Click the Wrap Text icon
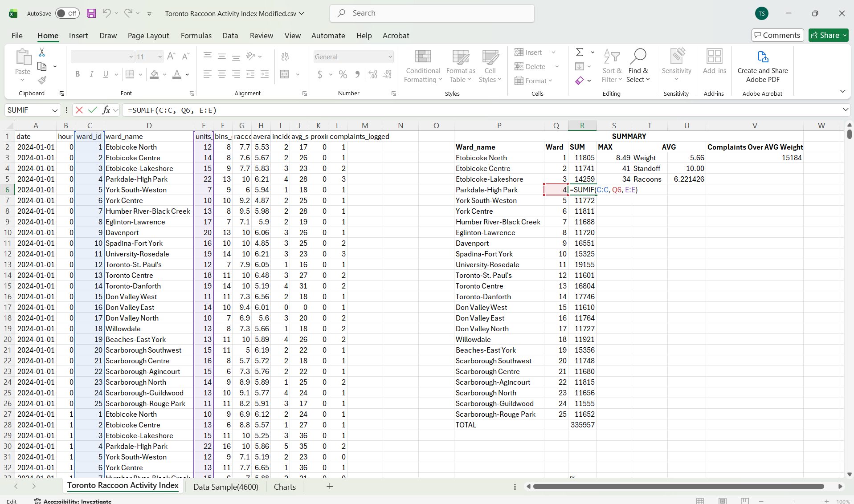Image resolution: width=854 pixels, height=504 pixels. [285, 57]
